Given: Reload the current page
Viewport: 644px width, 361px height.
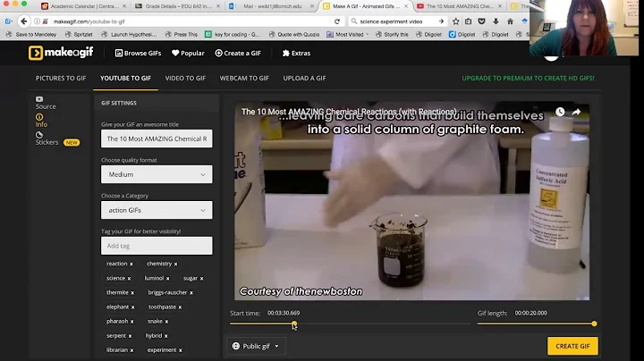Looking at the screenshot, I should (337, 21).
